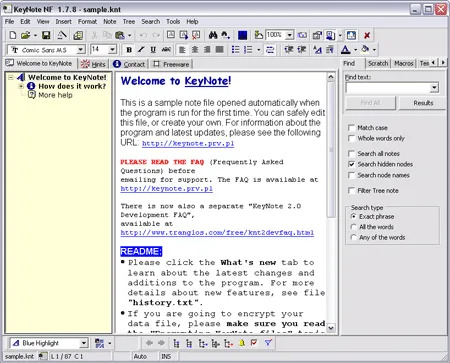The image size is (450, 363).
Task: Open a file using the folder icon
Action: click(25, 35)
